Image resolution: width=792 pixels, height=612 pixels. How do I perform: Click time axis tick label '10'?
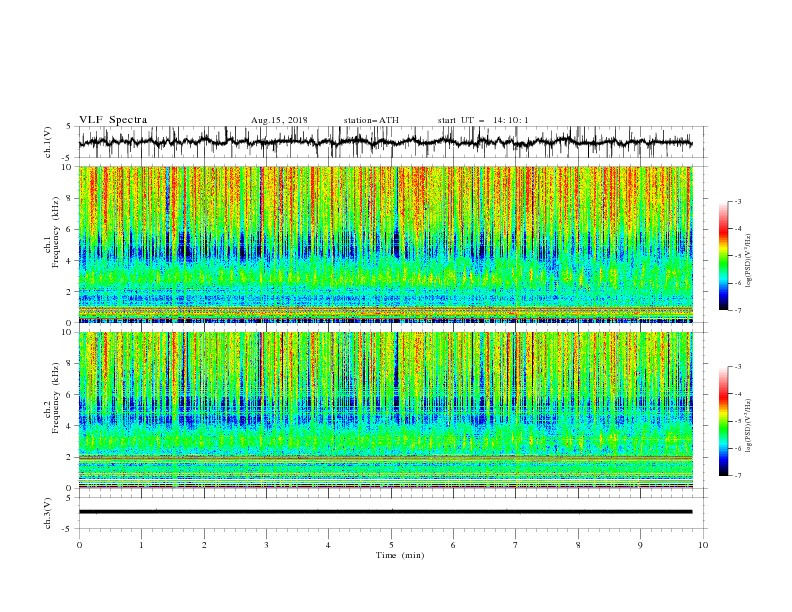[703, 545]
